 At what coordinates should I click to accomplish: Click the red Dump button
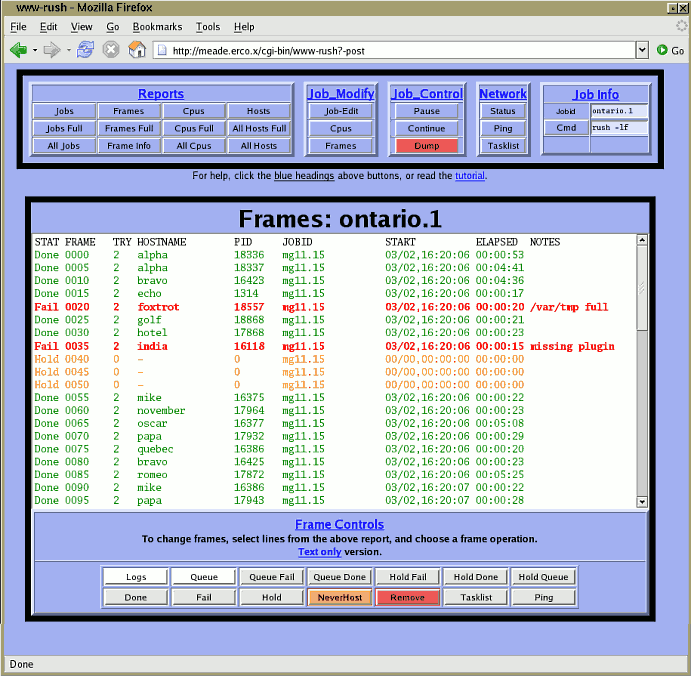(427, 145)
